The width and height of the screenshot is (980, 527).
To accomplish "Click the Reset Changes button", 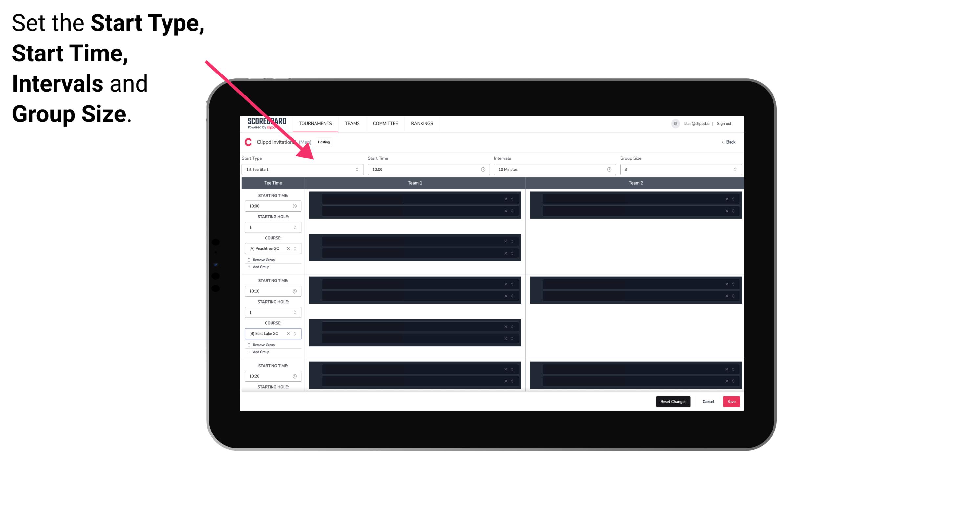I will (x=673, y=401).
